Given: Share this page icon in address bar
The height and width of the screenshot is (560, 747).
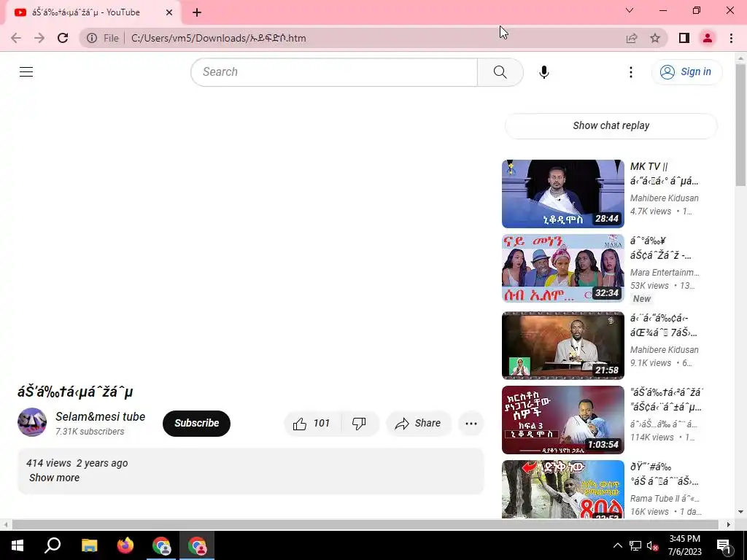Looking at the screenshot, I should (632, 38).
